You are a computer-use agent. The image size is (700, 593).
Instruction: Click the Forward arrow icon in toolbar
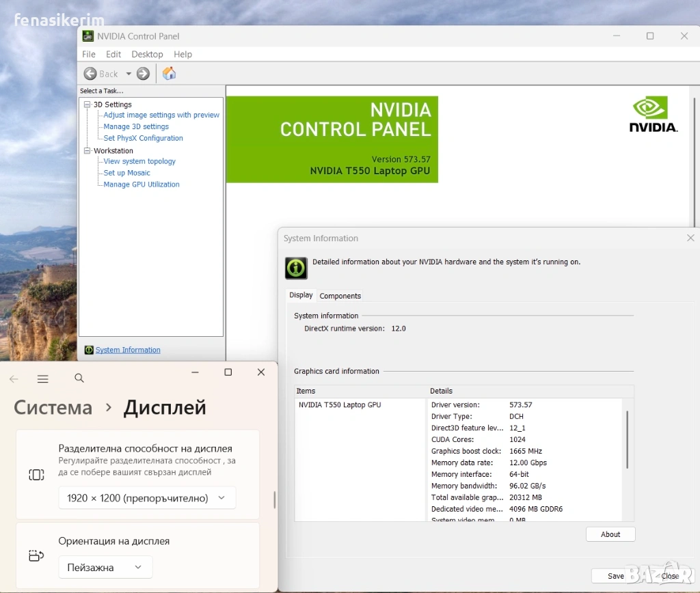click(x=143, y=74)
